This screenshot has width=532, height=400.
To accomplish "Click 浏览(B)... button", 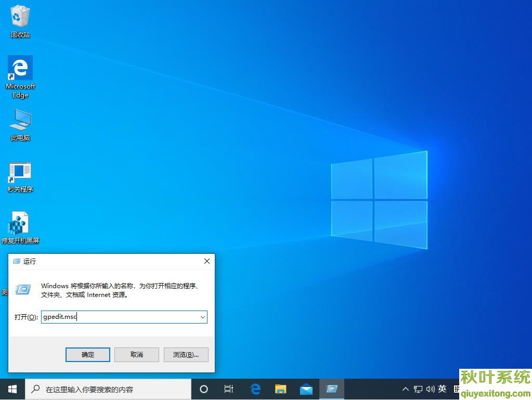I will click(x=186, y=355).
